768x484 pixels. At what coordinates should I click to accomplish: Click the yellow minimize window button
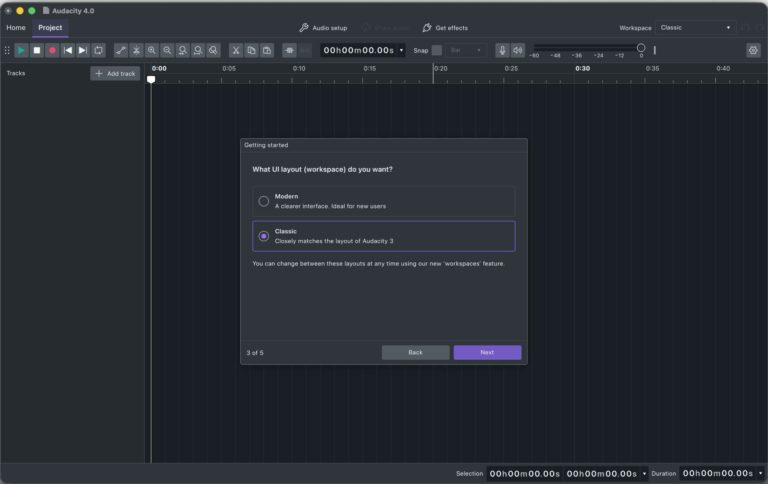[x=20, y=10]
